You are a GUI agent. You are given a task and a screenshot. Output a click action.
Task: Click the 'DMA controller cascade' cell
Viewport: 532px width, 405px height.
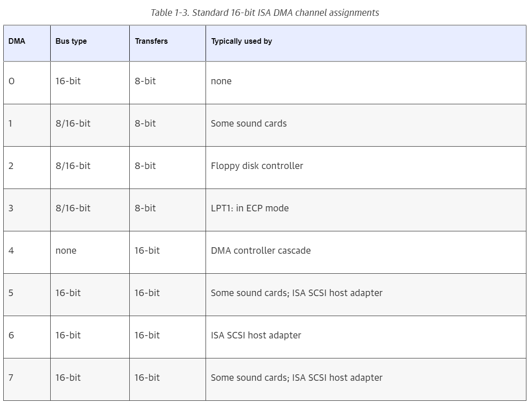tap(366, 252)
